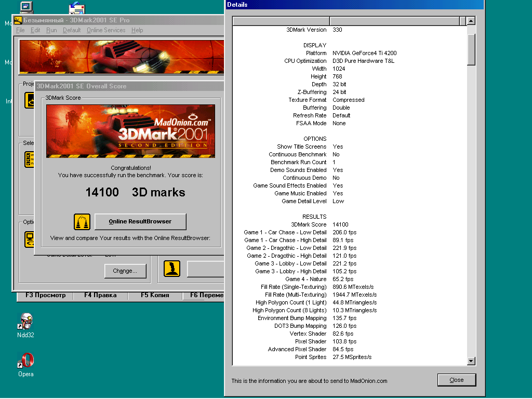Click the Change... button
The width and height of the screenshot is (532, 399).
[x=125, y=271]
